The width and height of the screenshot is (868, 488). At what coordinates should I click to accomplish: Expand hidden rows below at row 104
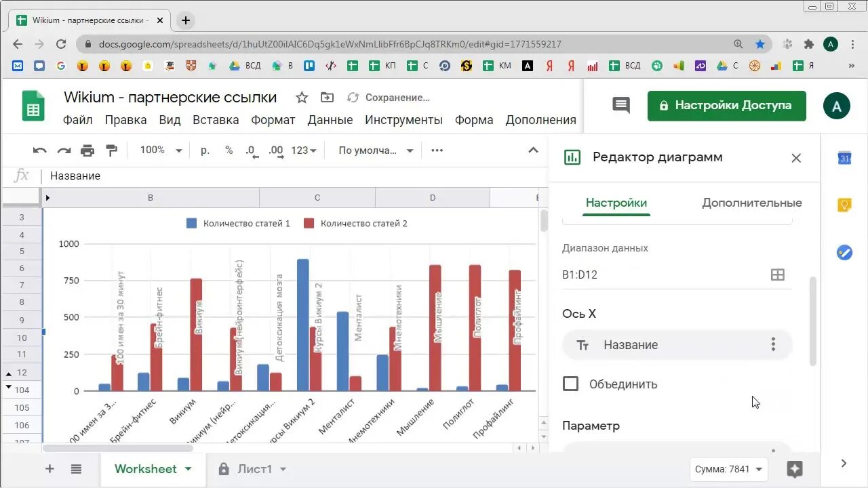click(x=9, y=387)
